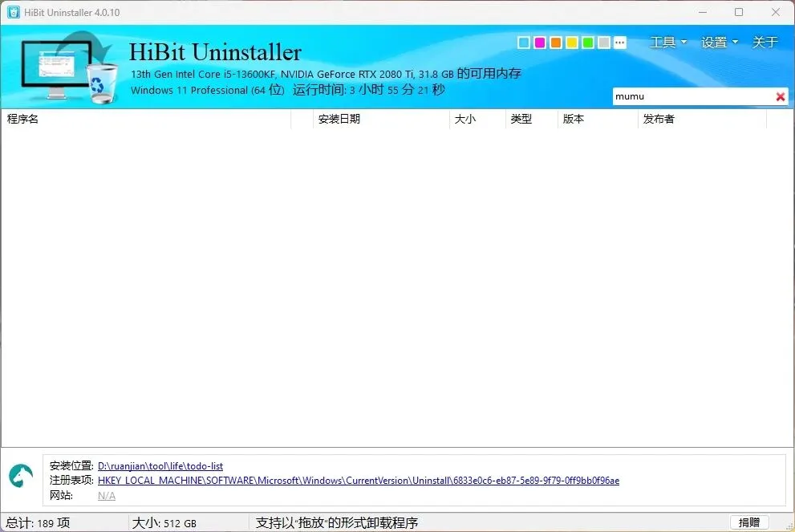This screenshot has height=532, width=795.
Task: Click the 总计: 189 项 status text
Action: click(x=38, y=523)
